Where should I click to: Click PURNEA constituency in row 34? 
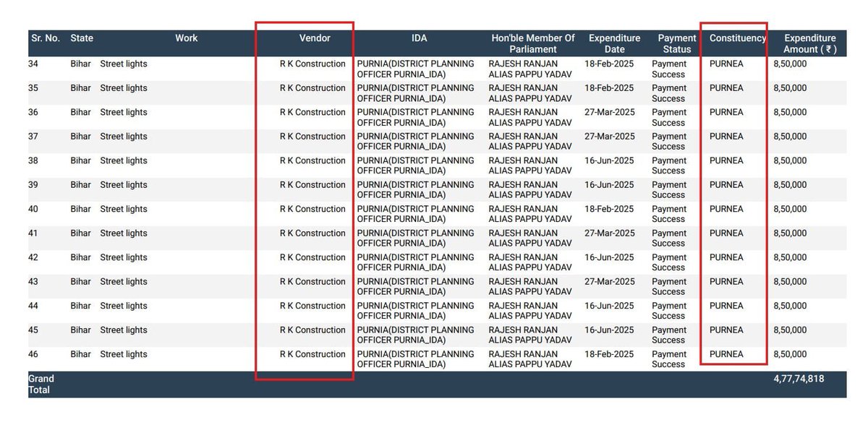(x=726, y=64)
